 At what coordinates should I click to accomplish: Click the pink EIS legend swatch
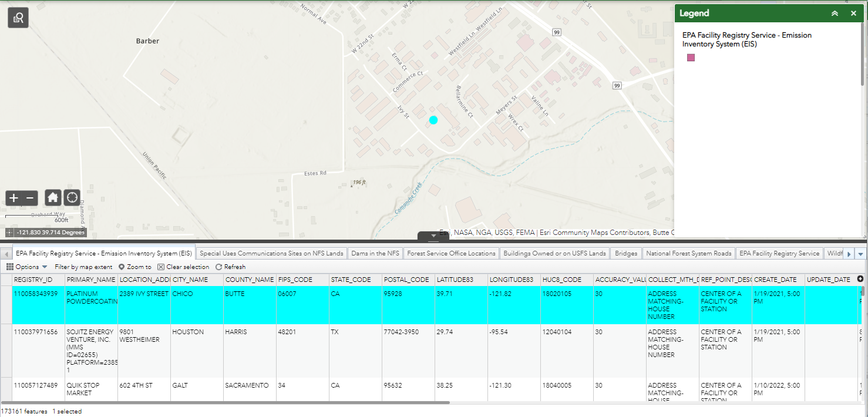coord(691,57)
